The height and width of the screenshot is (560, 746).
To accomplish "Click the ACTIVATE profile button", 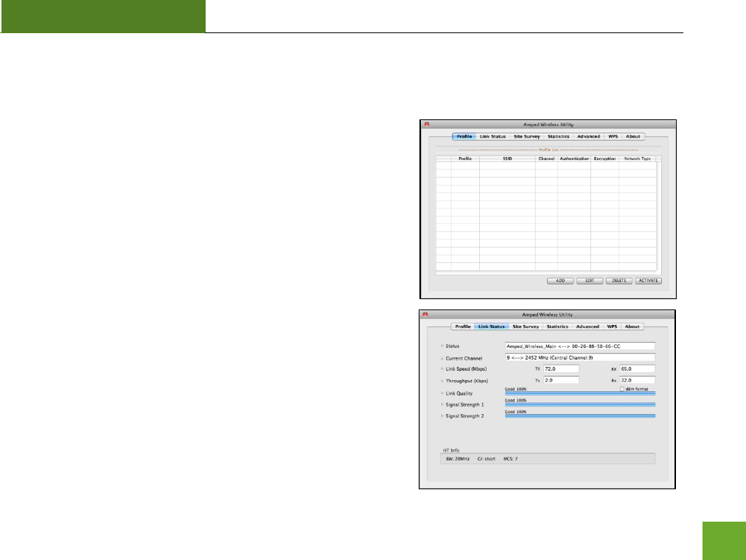I will point(649,281).
